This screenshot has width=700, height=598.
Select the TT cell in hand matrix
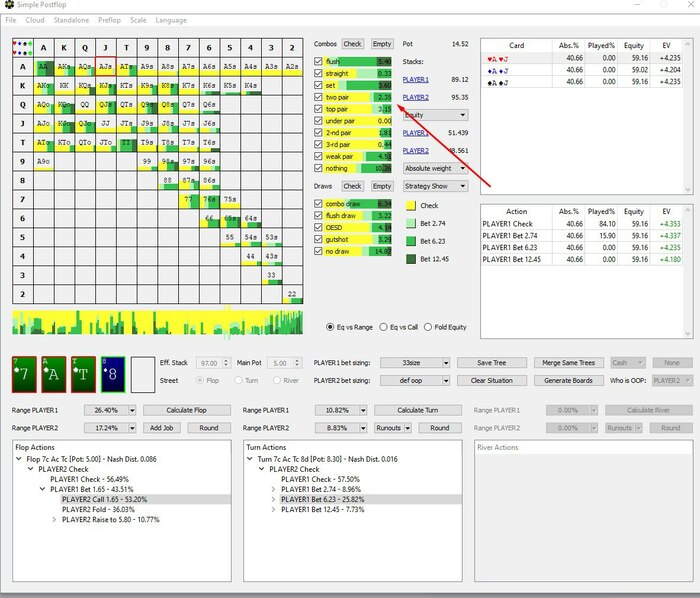coord(126,143)
